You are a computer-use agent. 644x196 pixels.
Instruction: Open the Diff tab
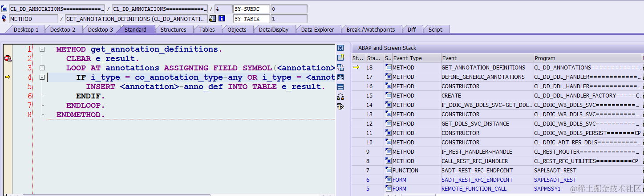click(x=412, y=29)
